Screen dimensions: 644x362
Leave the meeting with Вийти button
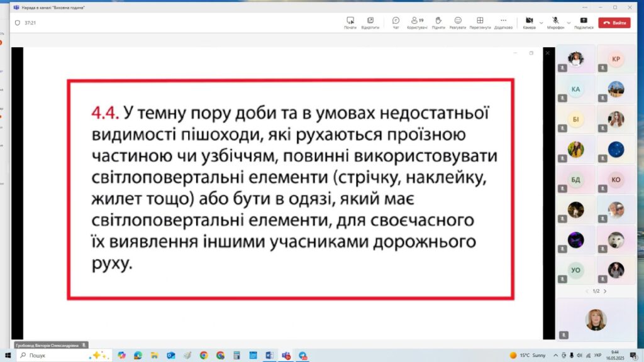pos(614,23)
